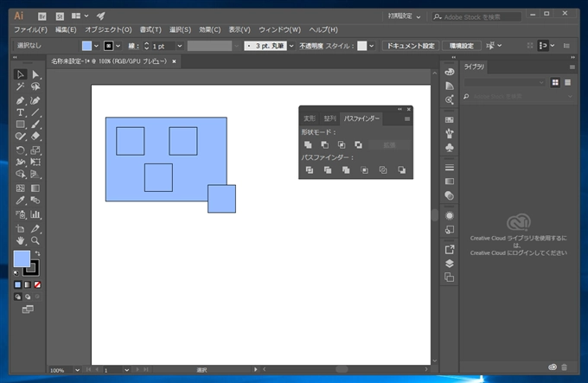Viewport: 588px width, 383px height.
Task: Open the オブジェクト(O) menu
Action: 108,29
